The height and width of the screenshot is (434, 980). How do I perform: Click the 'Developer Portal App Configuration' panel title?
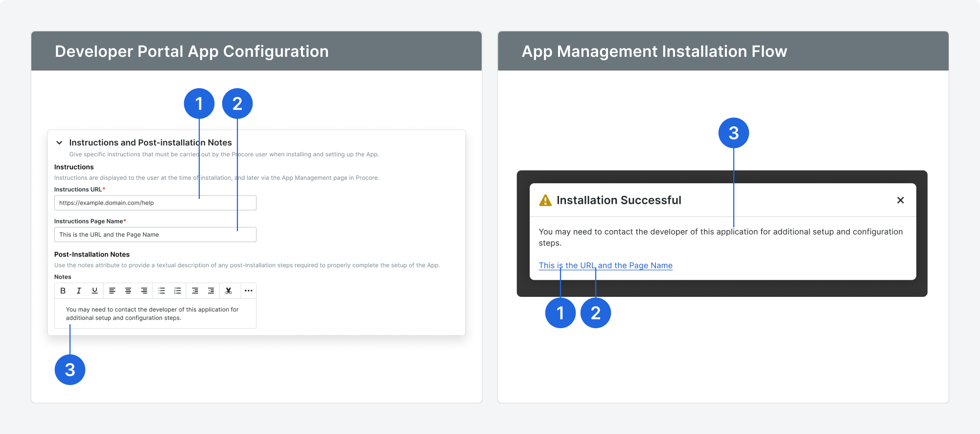pyautogui.click(x=192, y=51)
